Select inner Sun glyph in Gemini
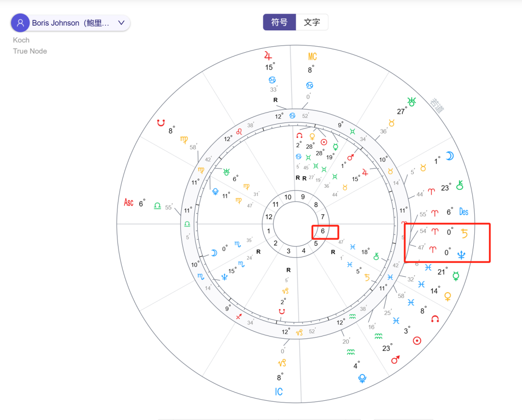This screenshot has height=420, width=522. tap(323, 142)
